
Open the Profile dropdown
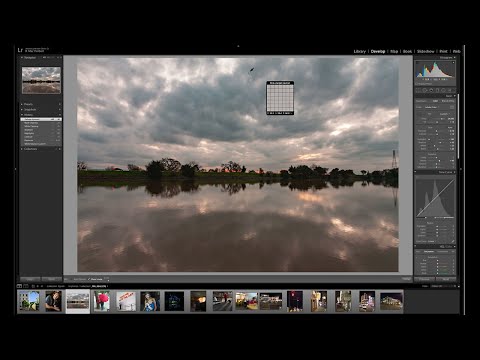click(432, 107)
